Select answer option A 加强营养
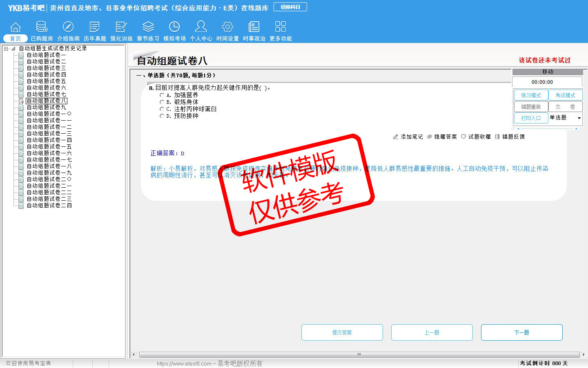 click(x=162, y=95)
